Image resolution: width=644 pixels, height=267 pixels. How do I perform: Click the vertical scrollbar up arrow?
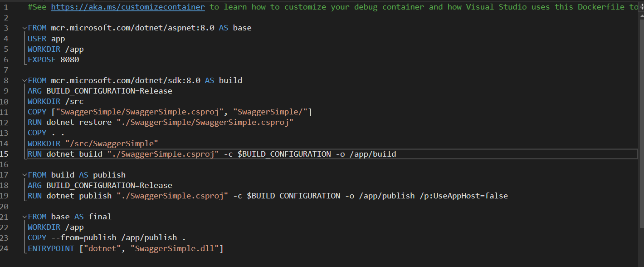641,17
